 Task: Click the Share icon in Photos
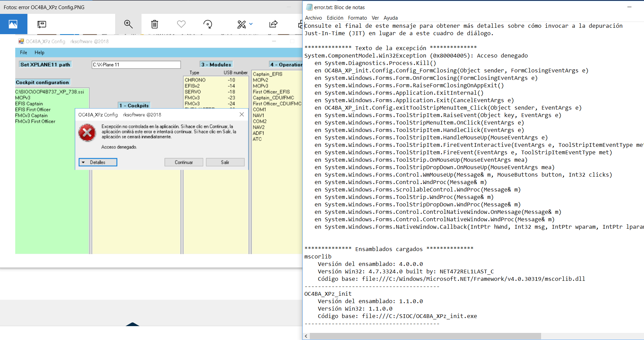point(273,24)
